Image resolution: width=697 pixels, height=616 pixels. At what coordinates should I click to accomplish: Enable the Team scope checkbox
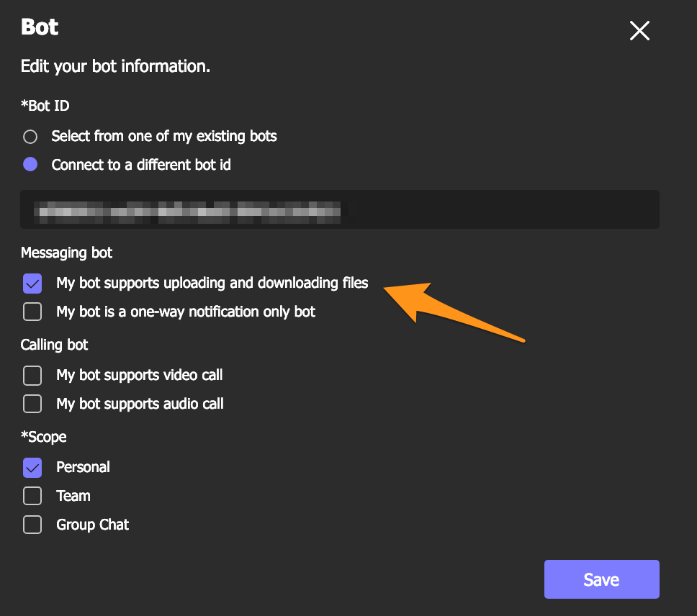[x=32, y=496]
